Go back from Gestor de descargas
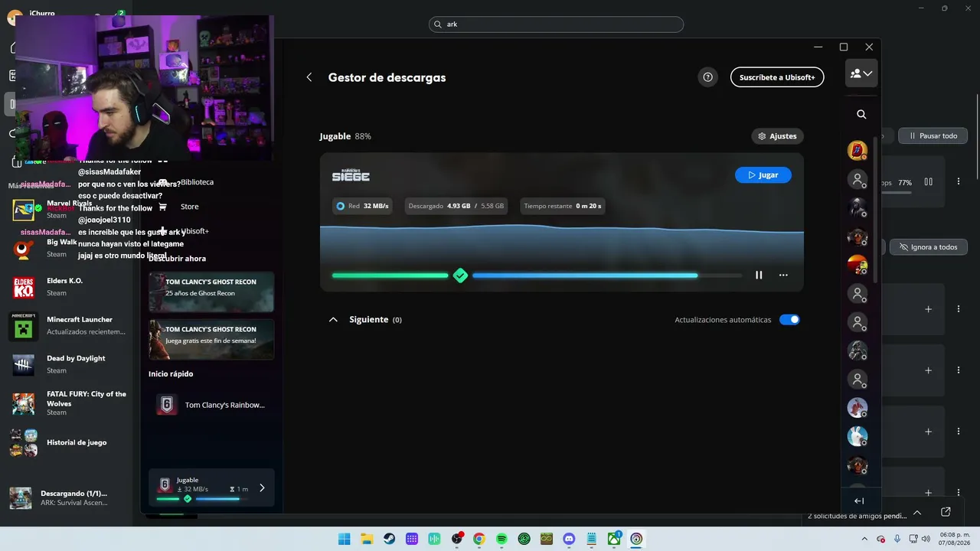 [309, 77]
